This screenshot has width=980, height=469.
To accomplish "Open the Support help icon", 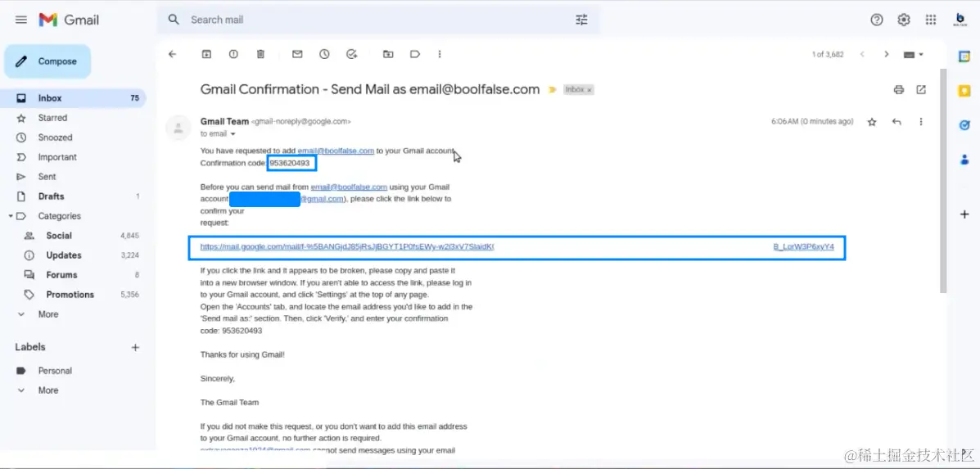I will pos(877,20).
